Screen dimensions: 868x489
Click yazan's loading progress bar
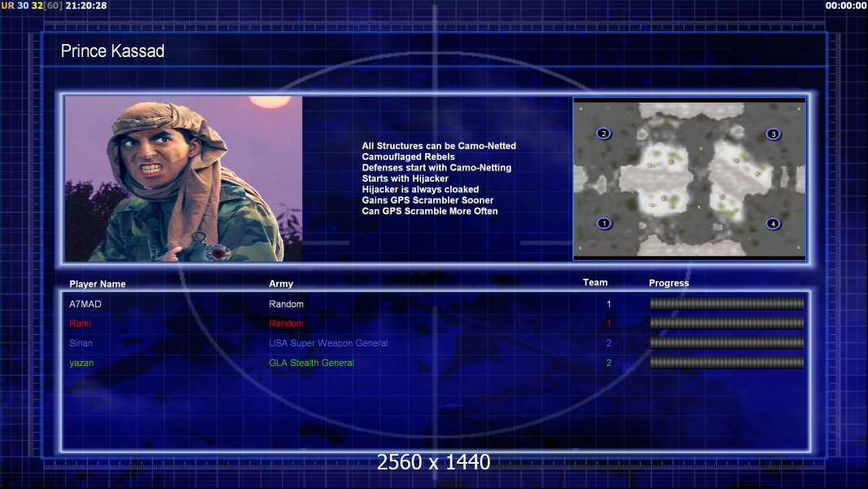point(726,363)
